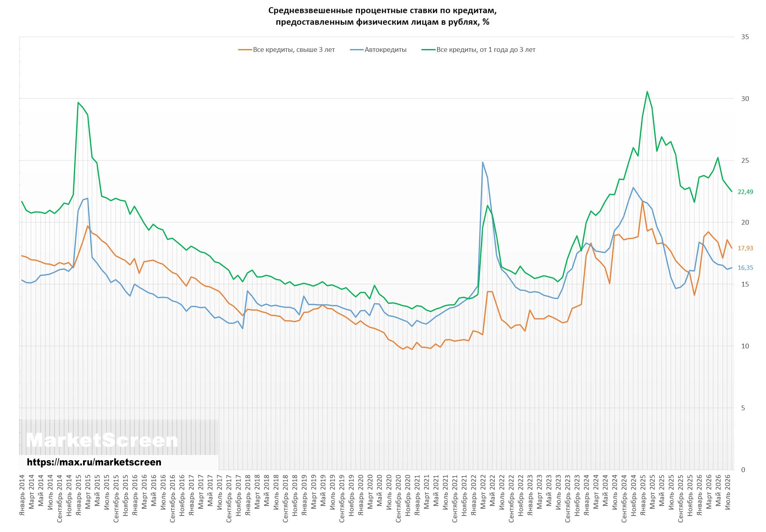Click the orange legend line swatch
766x532 pixels.
(x=245, y=50)
